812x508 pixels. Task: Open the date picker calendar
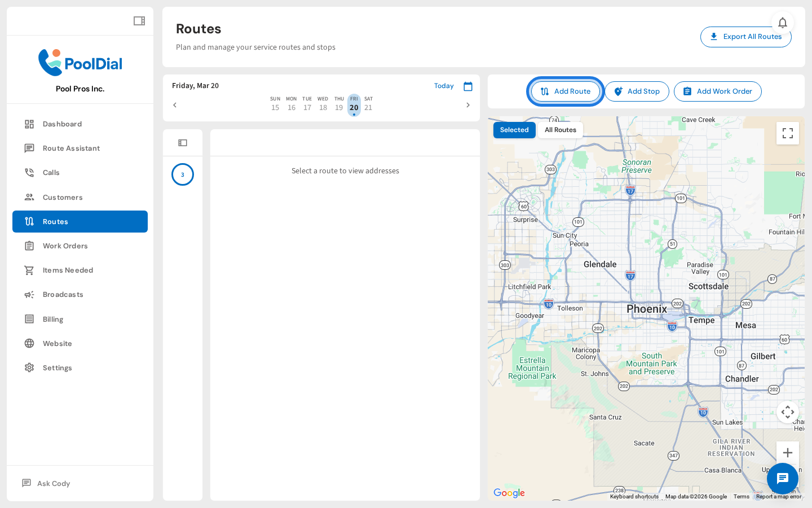pyautogui.click(x=468, y=86)
